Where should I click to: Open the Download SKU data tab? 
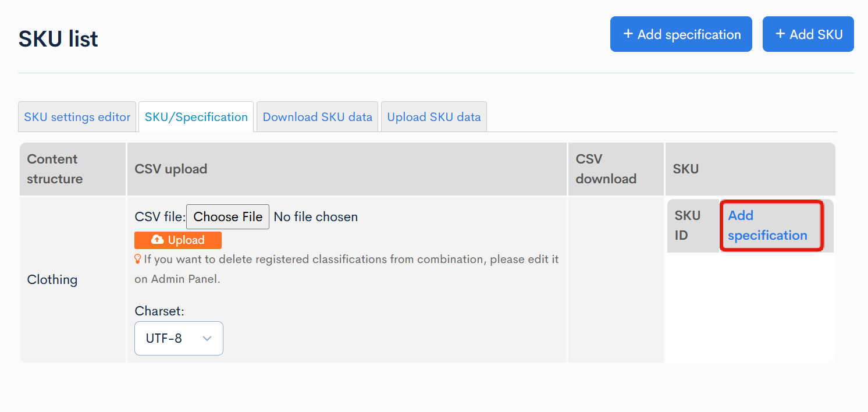317,117
